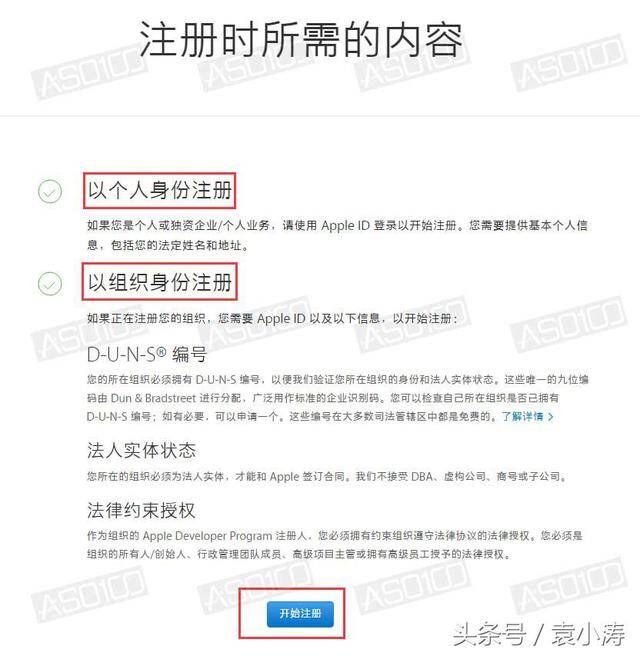Select the 以个人身份注册 heading

coord(160,191)
